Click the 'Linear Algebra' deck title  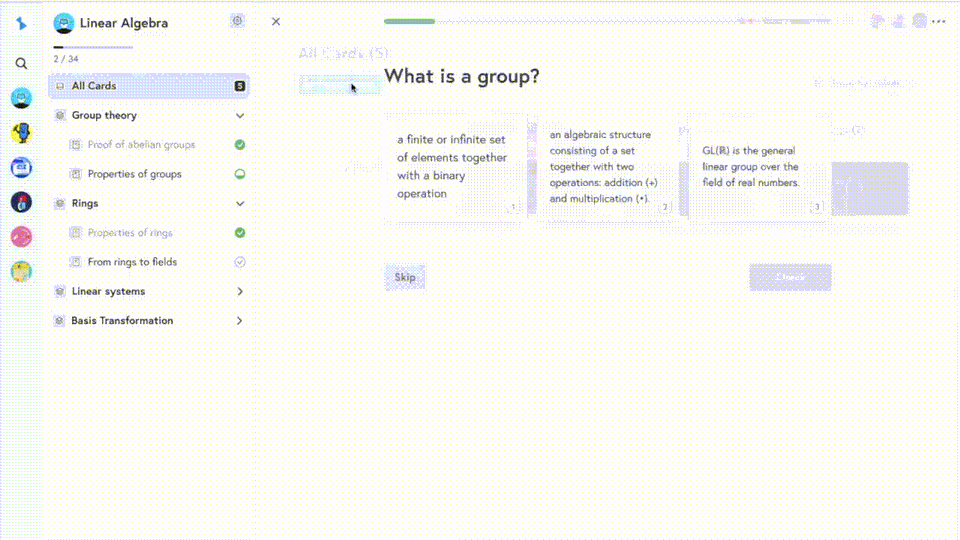(x=124, y=23)
